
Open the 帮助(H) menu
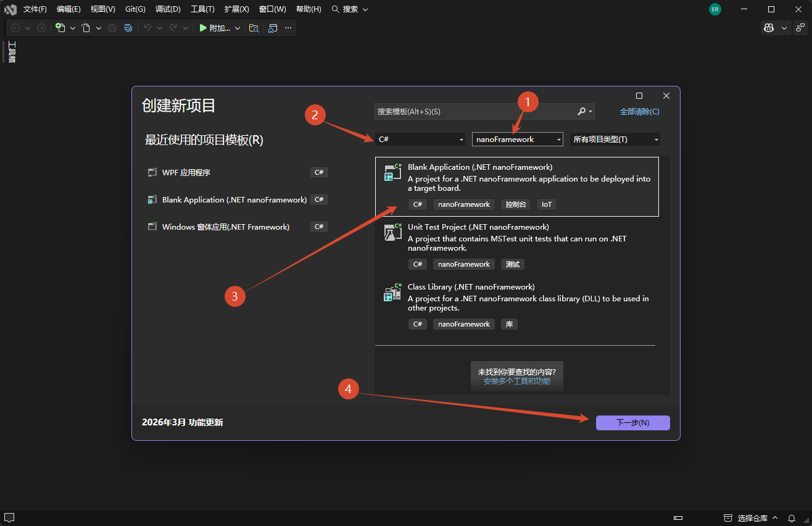coord(309,9)
